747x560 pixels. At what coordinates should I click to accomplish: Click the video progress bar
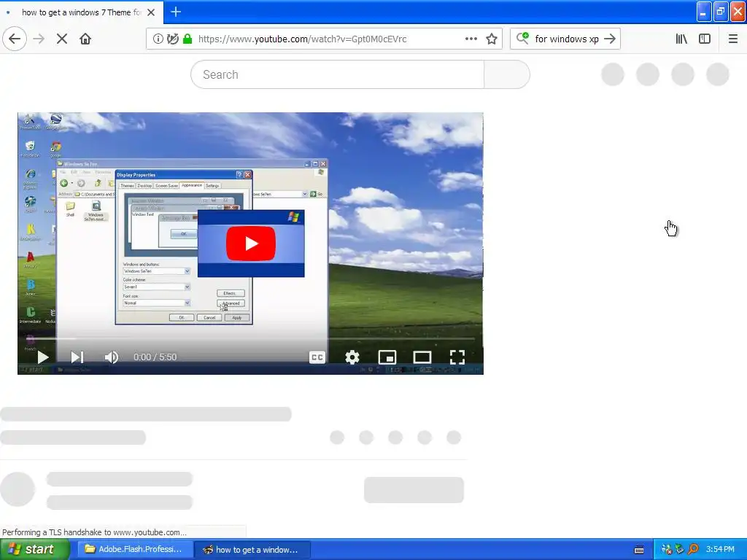(x=251, y=338)
